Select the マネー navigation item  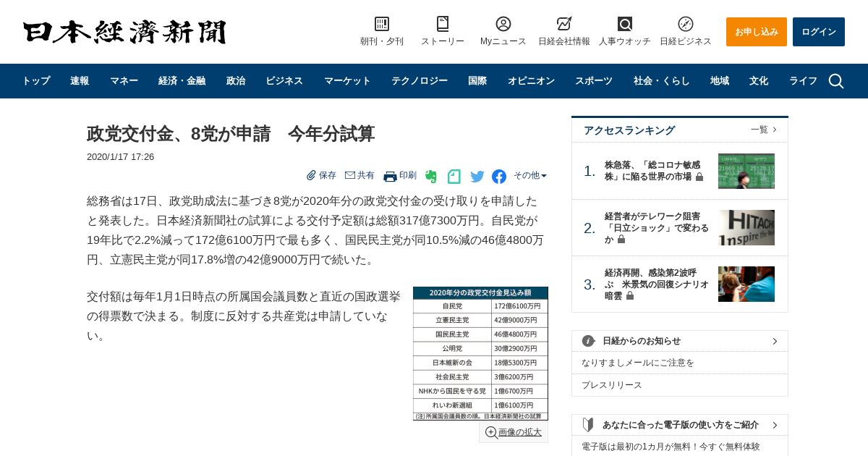tap(124, 81)
